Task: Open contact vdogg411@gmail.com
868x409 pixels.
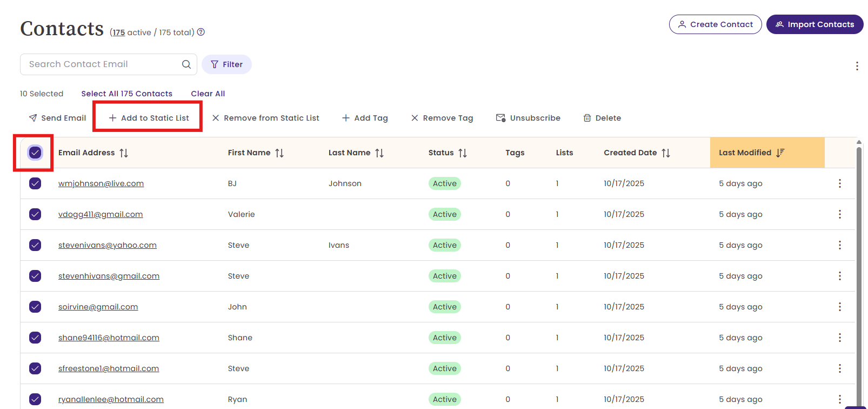Action: pos(101,214)
